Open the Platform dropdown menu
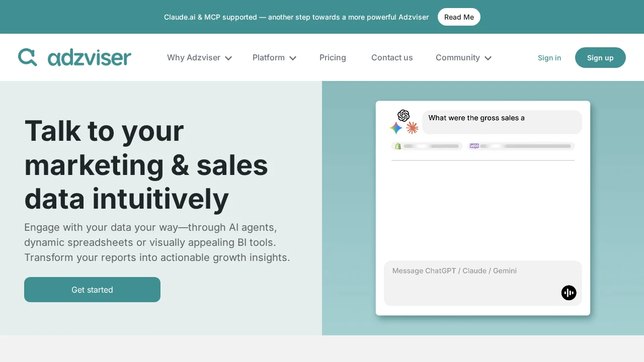 click(x=274, y=57)
